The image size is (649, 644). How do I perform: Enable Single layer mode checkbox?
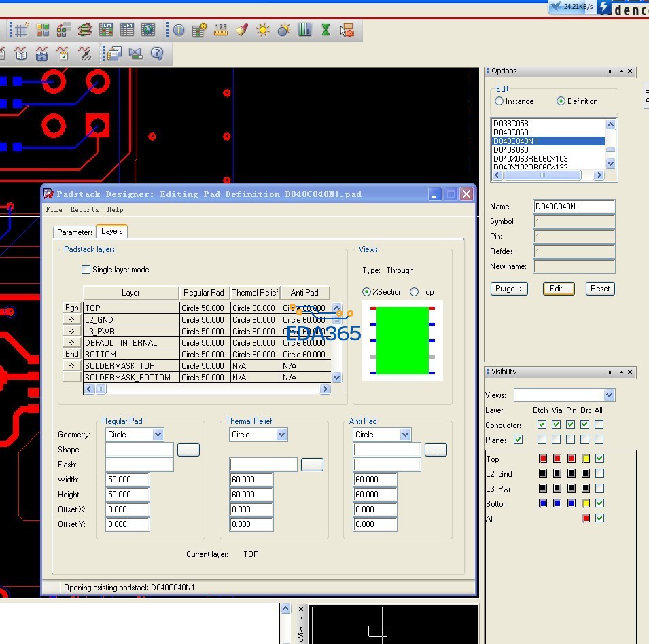(x=86, y=270)
